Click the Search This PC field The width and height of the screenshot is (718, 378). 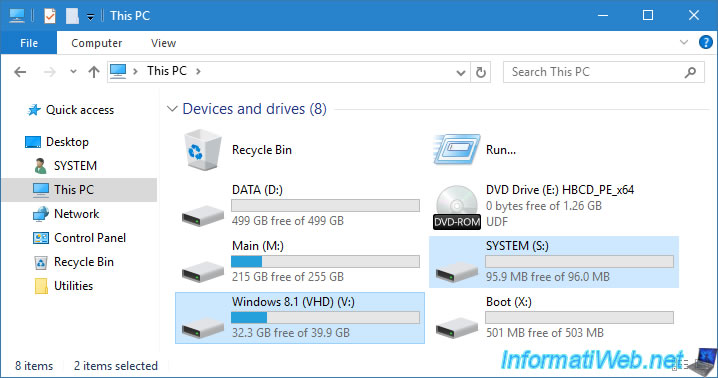[595, 72]
